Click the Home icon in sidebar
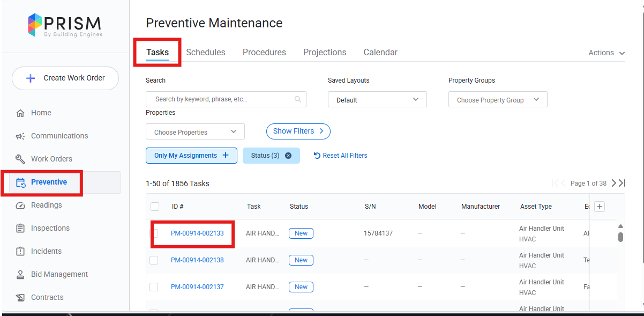The width and height of the screenshot is (644, 316). click(20, 113)
